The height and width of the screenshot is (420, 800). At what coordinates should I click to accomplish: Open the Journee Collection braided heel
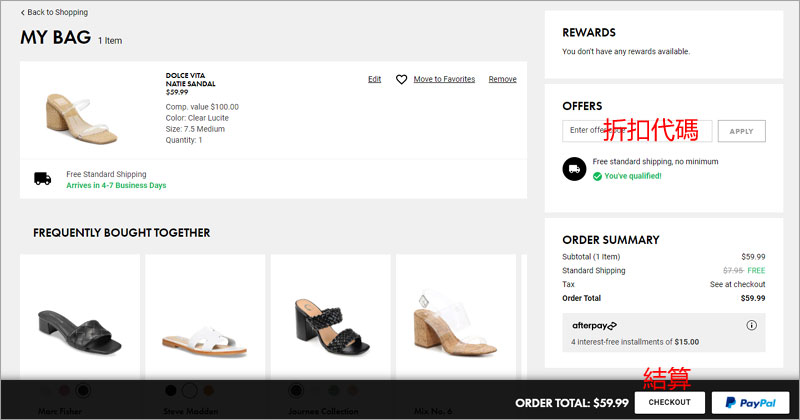tap(330, 318)
